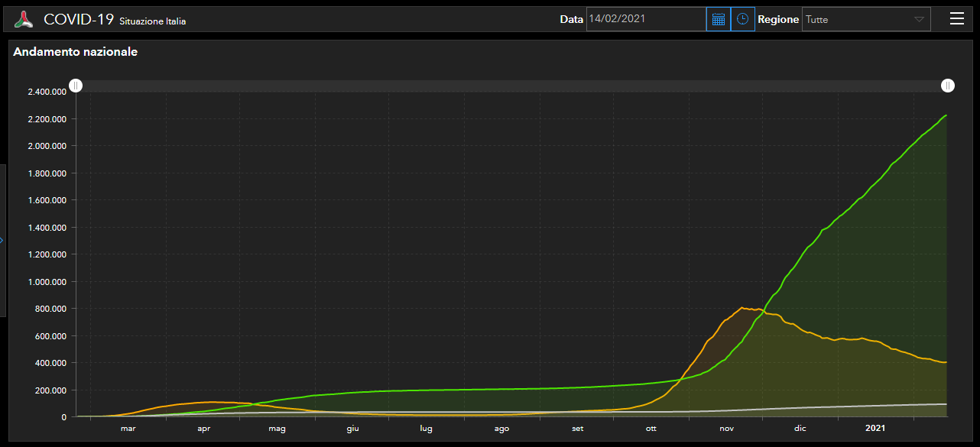The width and height of the screenshot is (980, 447).
Task: Click the 'Situazione Italia' subtitle
Action: 153,21
